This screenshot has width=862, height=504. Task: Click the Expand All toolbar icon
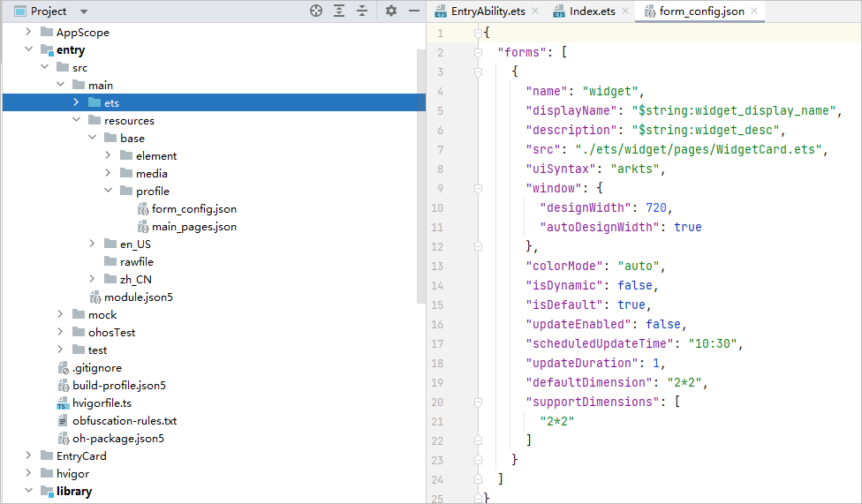(x=339, y=11)
